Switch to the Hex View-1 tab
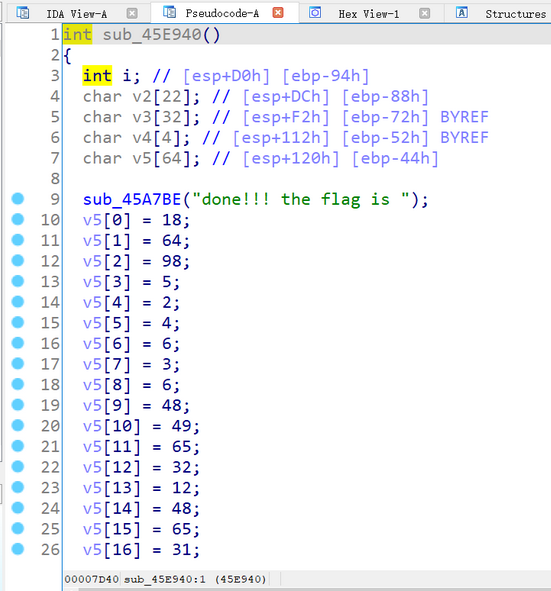 [368, 14]
